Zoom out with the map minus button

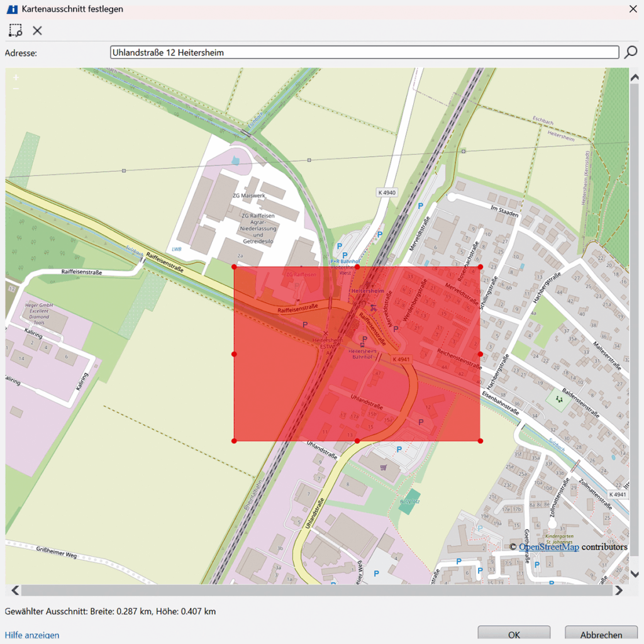[x=16, y=89]
